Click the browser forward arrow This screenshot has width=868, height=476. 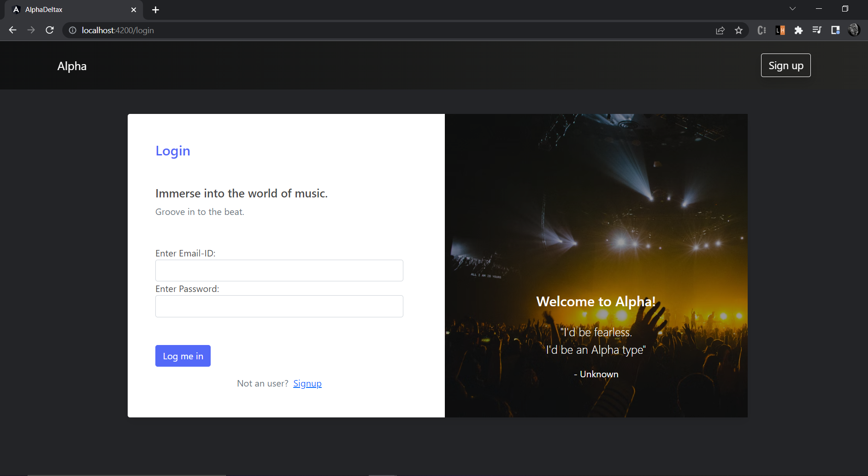click(x=31, y=30)
